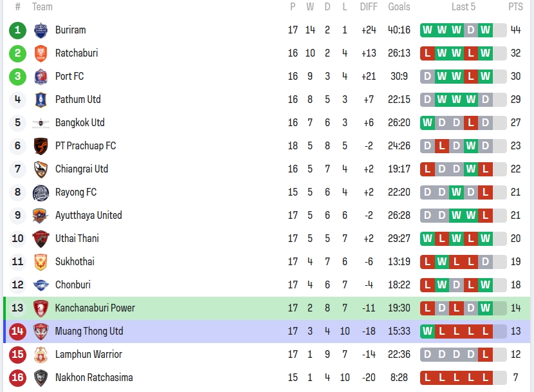Click Ratchaburi's first loss badge in Last 5
534x392 pixels.
(x=428, y=53)
